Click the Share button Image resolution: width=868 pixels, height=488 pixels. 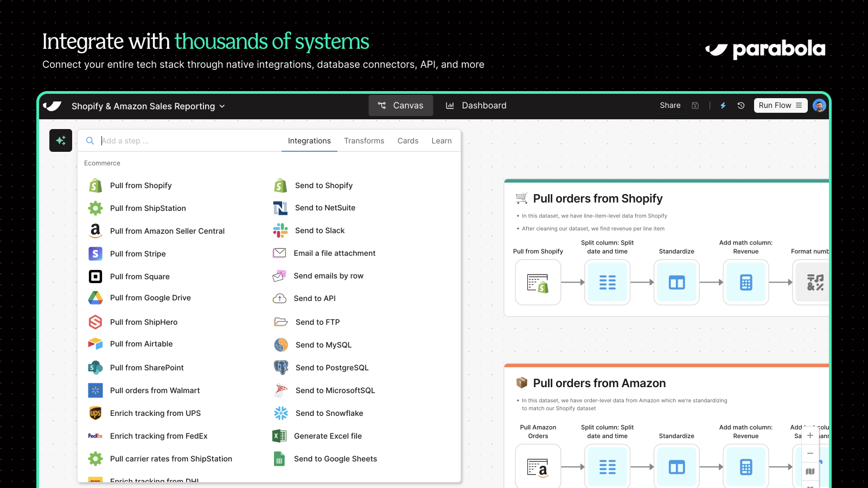click(x=670, y=105)
